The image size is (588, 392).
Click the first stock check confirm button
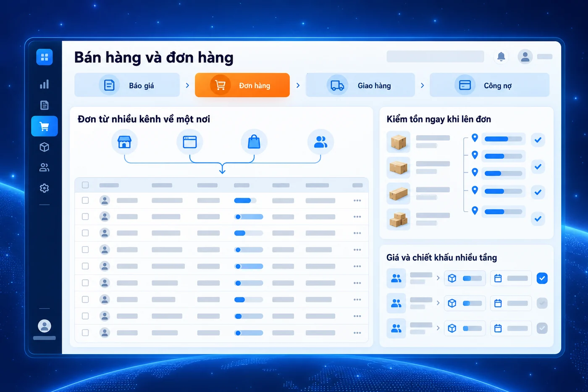click(x=538, y=140)
